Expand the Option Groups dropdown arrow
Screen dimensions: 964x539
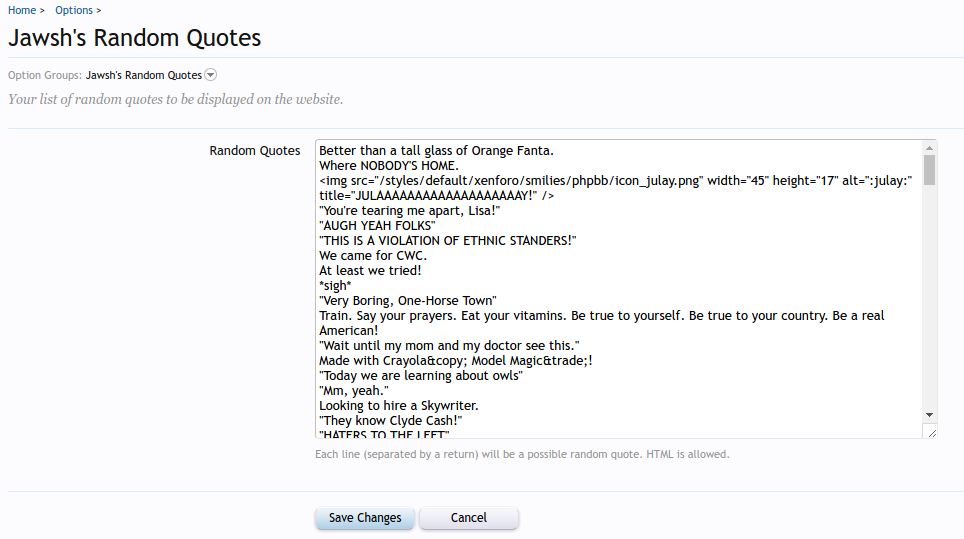point(210,75)
